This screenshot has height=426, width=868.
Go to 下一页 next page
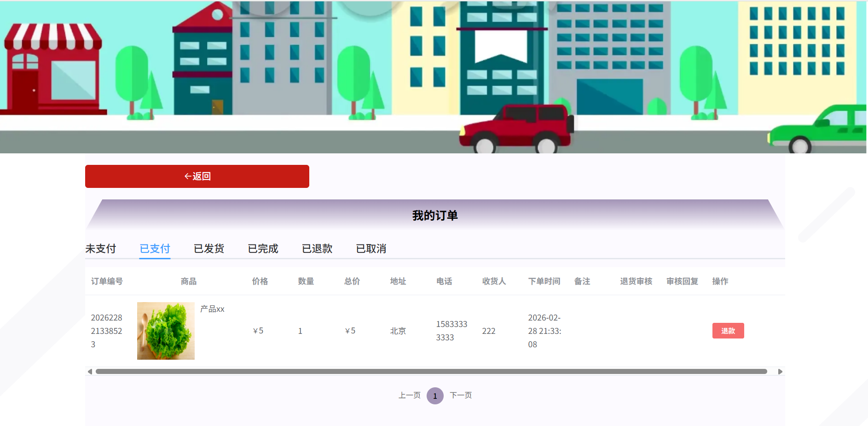coord(461,395)
